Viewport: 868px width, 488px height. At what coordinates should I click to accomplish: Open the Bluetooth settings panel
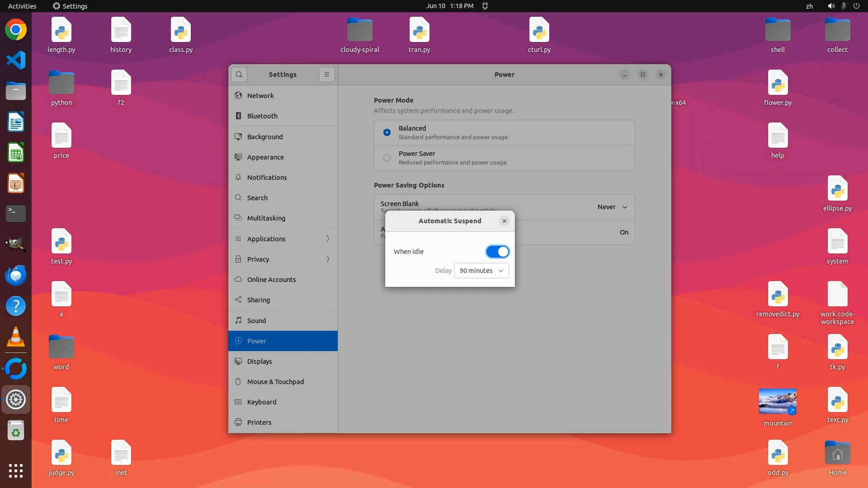pos(262,116)
